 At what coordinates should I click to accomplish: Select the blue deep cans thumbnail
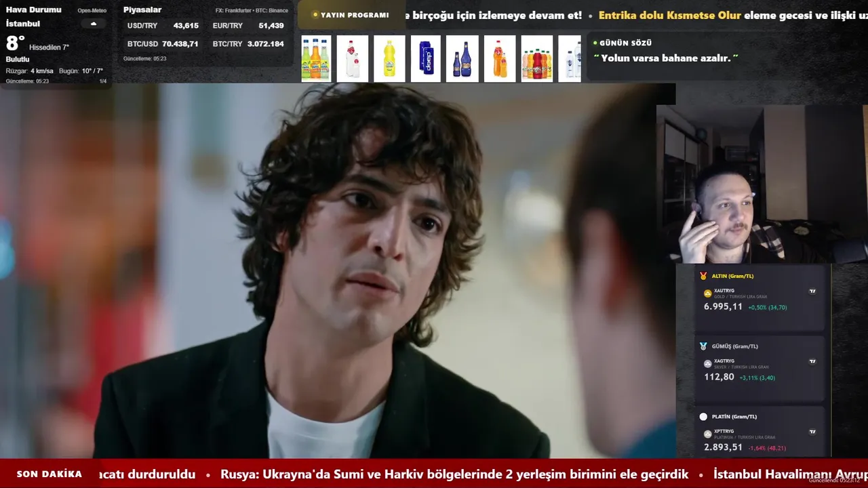[x=426, y=59]
